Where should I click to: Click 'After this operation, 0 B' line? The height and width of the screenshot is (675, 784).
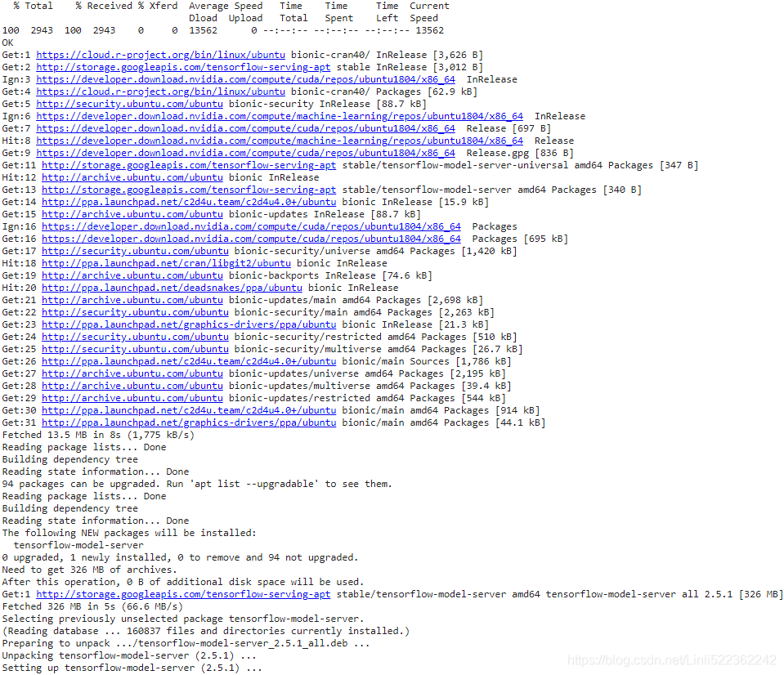tap(183, 581)
